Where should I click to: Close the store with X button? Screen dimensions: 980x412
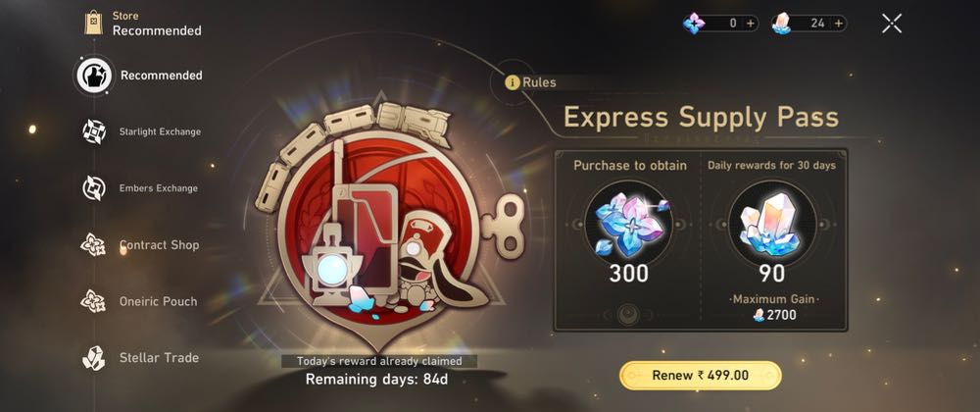point(892,24)
